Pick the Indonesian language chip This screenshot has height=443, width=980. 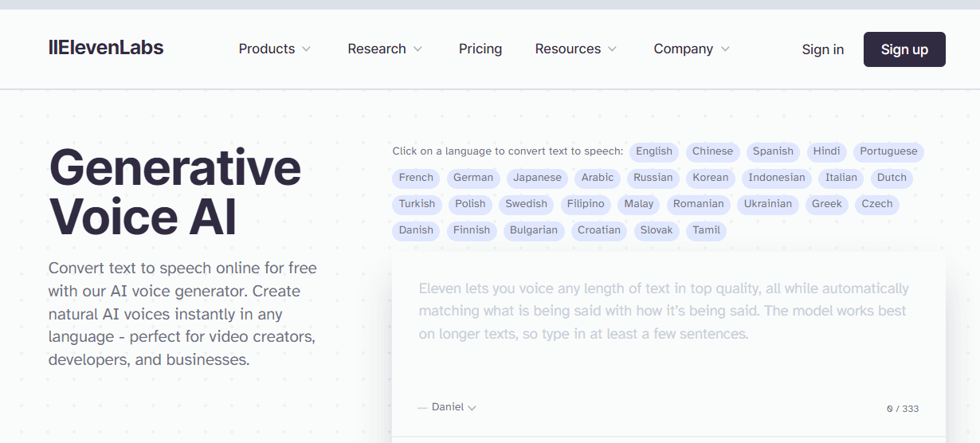click(777, 178)
